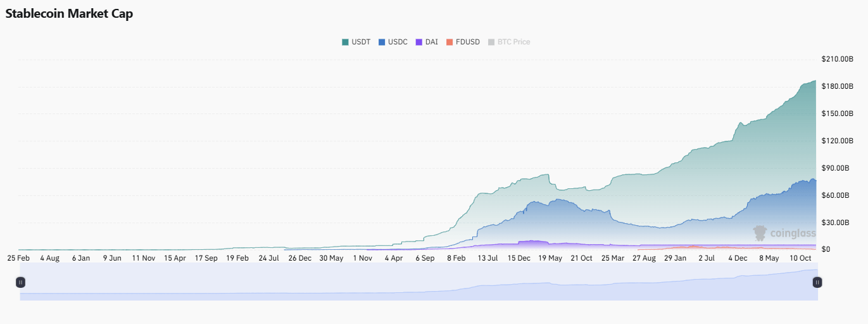Click the 30 May x-axis date label
The image size is (868, 324).
point(331,258)
